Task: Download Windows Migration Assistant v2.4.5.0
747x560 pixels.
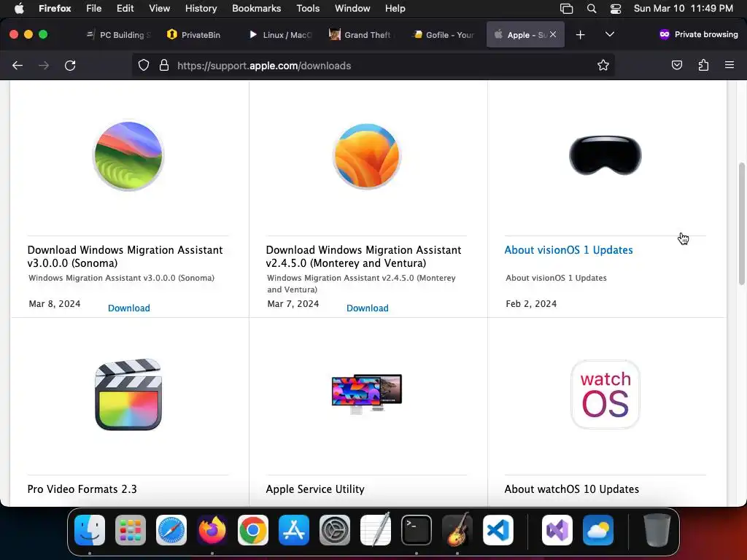Action: [x=368, y=308]
